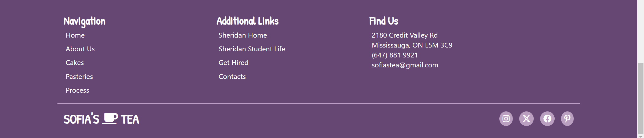
Task: Open the Pasteries link
Action: pyautogui.click(x=79, y=77)
